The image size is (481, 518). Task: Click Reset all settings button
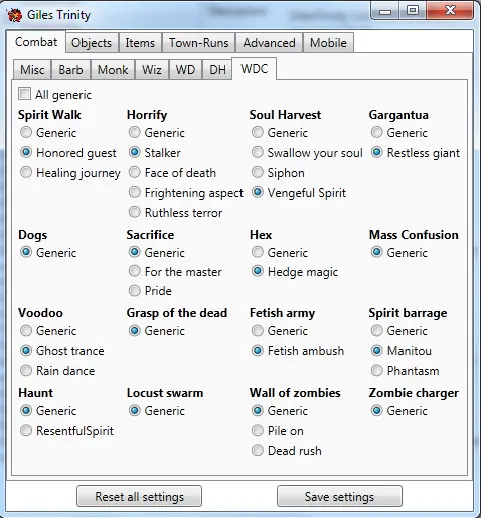(139, 496)
